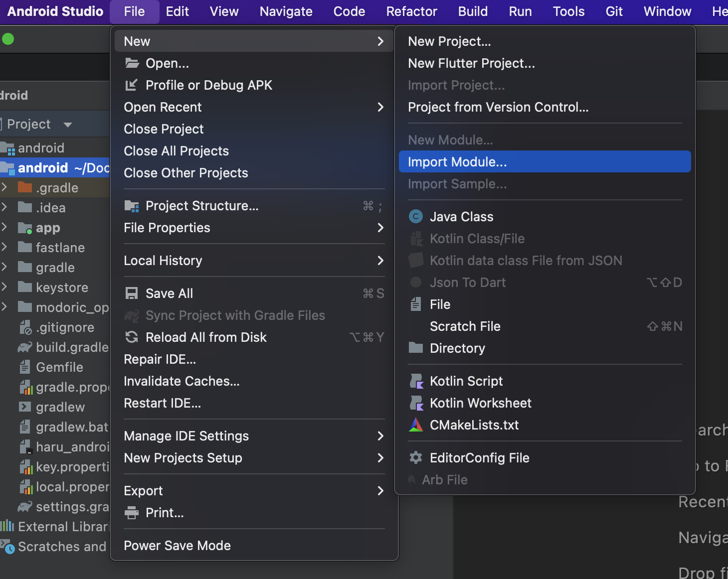The width and height of the screenshot is (728, 579).
Task: Expand the app module tree arrow
Action: tap(4, 227)
